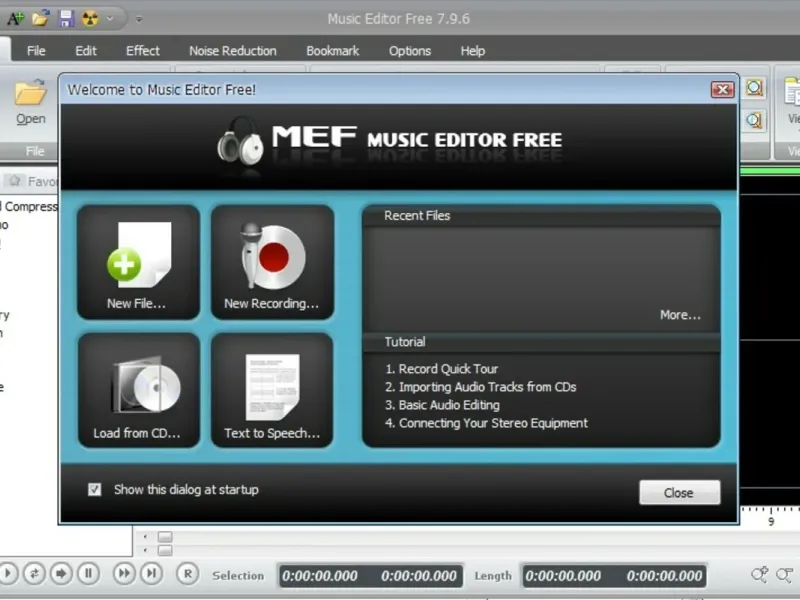This screenshot has width=800, height=600.
Task: Click the lower horizontal scrollbar thumb
Action: point(165,550)
